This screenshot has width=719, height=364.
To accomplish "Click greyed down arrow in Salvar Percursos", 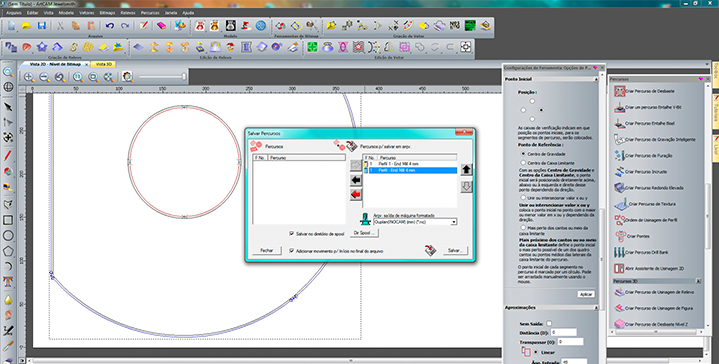I will [466, 187].
